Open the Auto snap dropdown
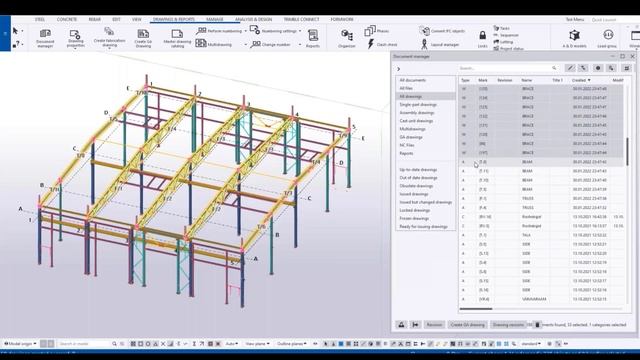This screenshot has height=360, width=640. coord(232,344)
